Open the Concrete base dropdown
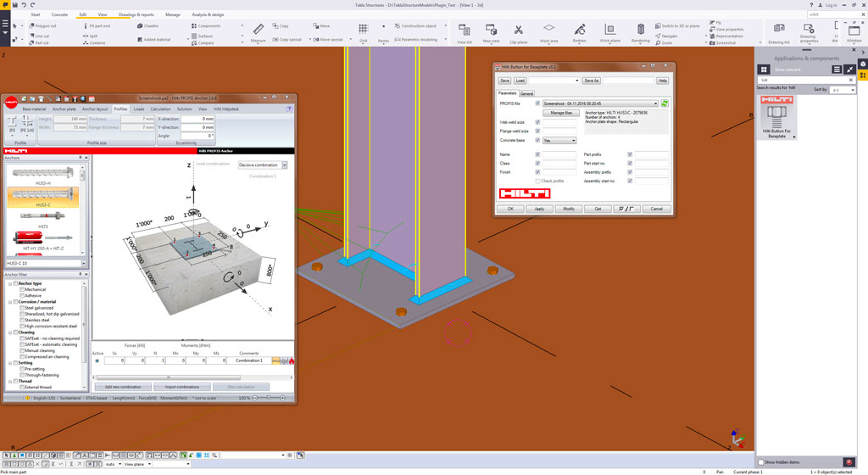This screenshot has height=475, width=868. (x=559, y=141)
